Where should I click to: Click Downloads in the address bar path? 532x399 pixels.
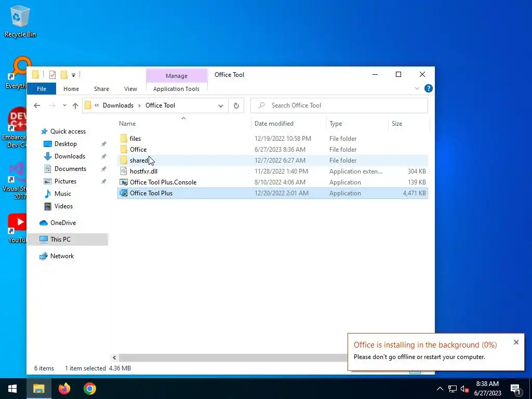pos(118,105)
